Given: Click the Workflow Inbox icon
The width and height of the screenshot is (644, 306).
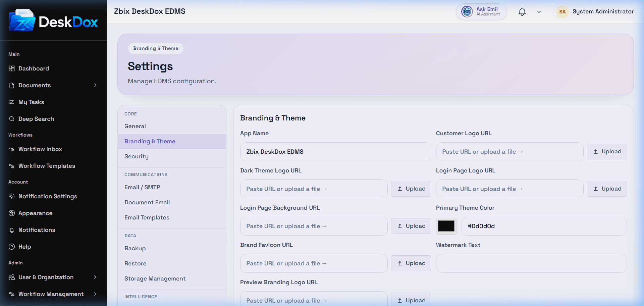Looking at the screenshot, I should 12,149.
